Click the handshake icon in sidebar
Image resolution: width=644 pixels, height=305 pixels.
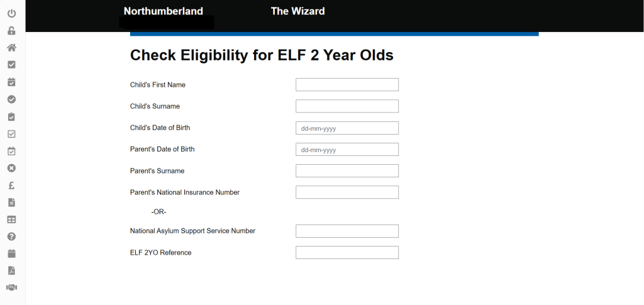tap(11, 287)
